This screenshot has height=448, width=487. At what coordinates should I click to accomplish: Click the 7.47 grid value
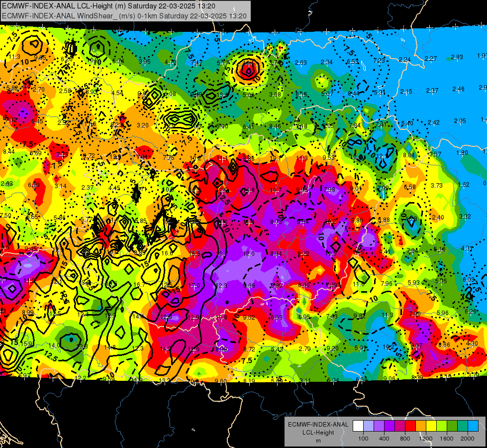[x=196, y=63]
